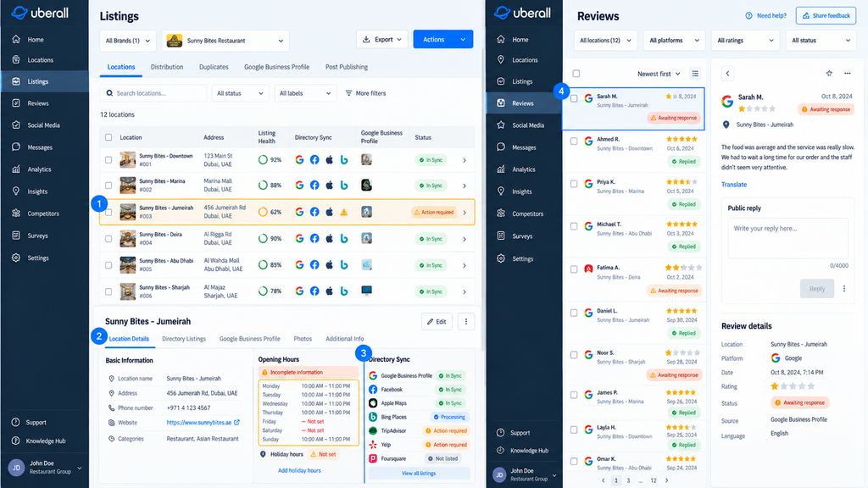
Task: Open the All status filter in the Listings window
Action: pyautogui.click(x=240, y=93)
